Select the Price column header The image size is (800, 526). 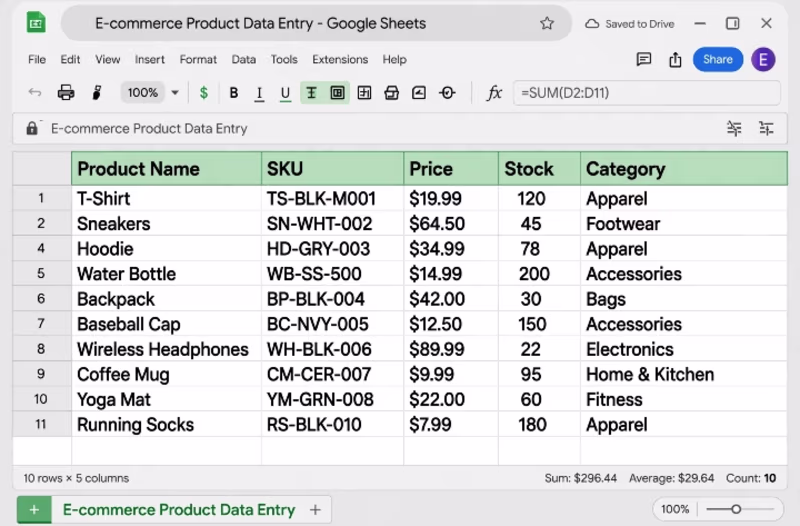[x=451, y=169]
